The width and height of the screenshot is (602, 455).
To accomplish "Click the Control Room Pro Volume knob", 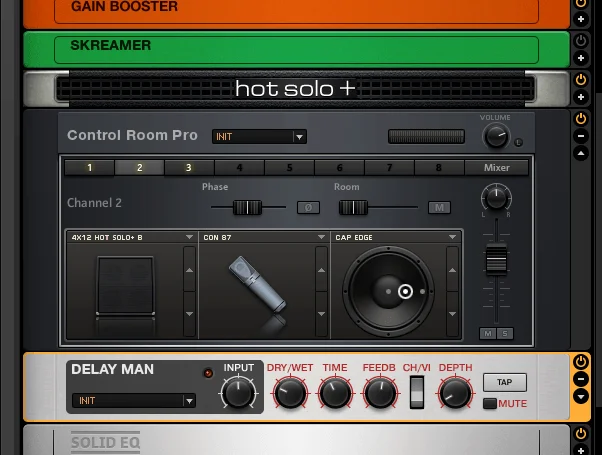I will (x=495, y=136).
